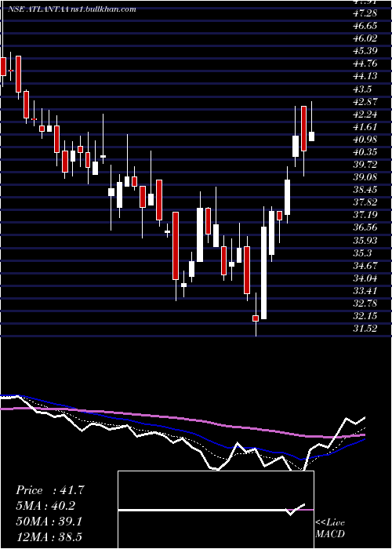
Task: Click the 47.28 price axis label
Action: (x=365, y=13)
